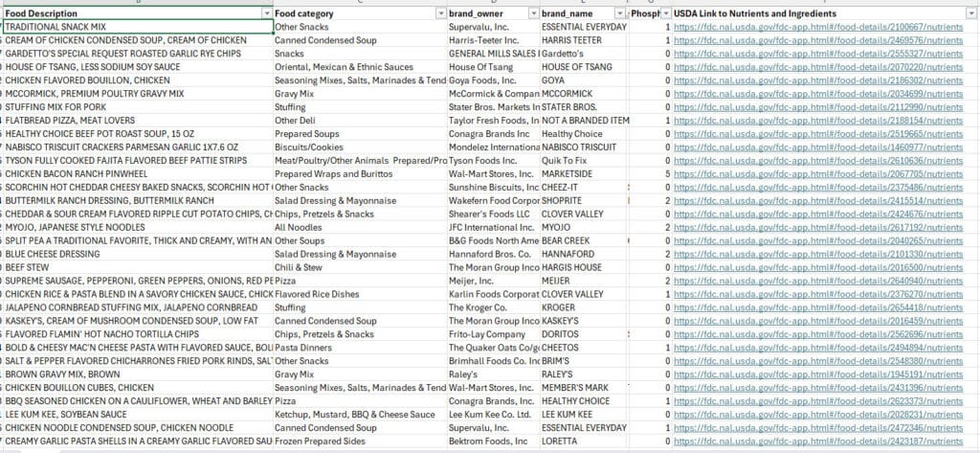The height and width of the screenshot is (453, 980).
Task: Open the USDA link ending 2610636/nutrients
Action: pyautogui.click(x=818, y=161)
